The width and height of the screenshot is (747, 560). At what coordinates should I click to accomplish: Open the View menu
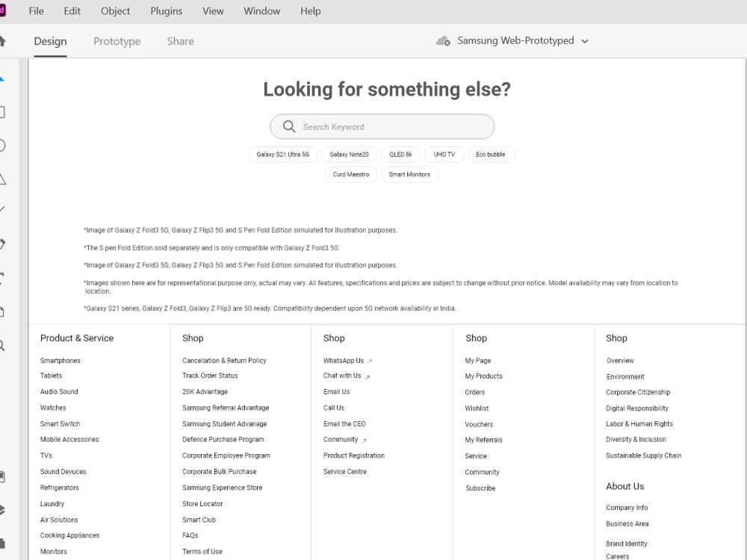[x=213, y=11]
